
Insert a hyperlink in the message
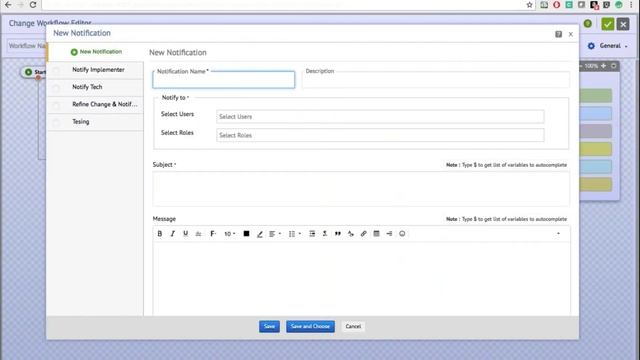coord(363,234)
